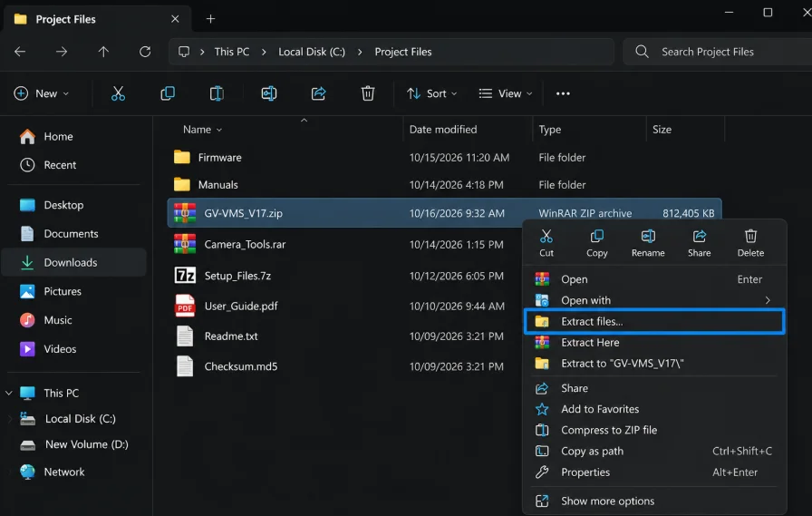Click the Camera_Tools.rar WinRAR icon

(185, 245)
